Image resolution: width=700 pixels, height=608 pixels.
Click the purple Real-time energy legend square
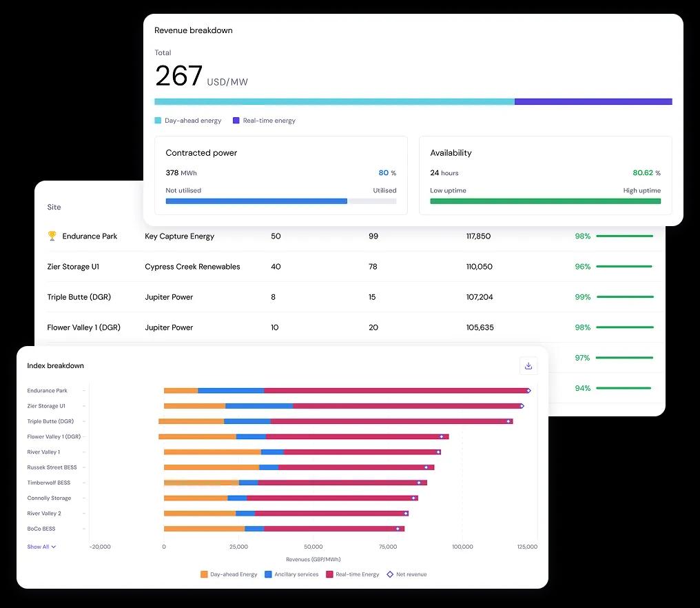point(236,121)
